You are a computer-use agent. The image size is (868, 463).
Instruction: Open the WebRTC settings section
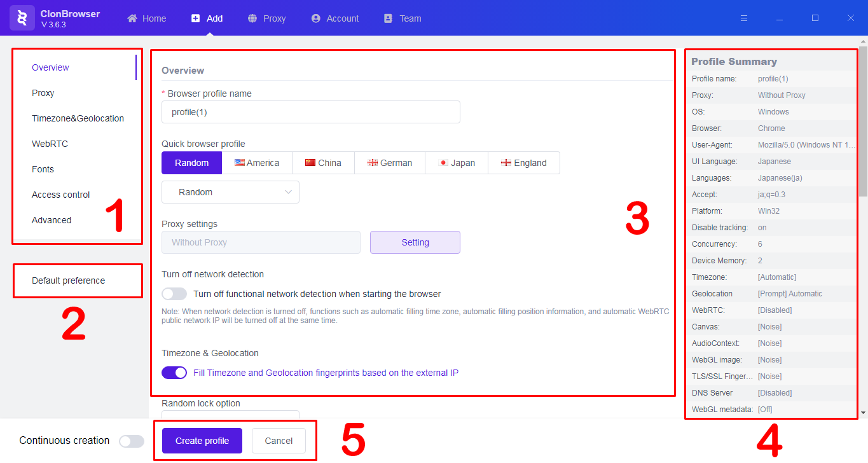click(x=50, y=144)
